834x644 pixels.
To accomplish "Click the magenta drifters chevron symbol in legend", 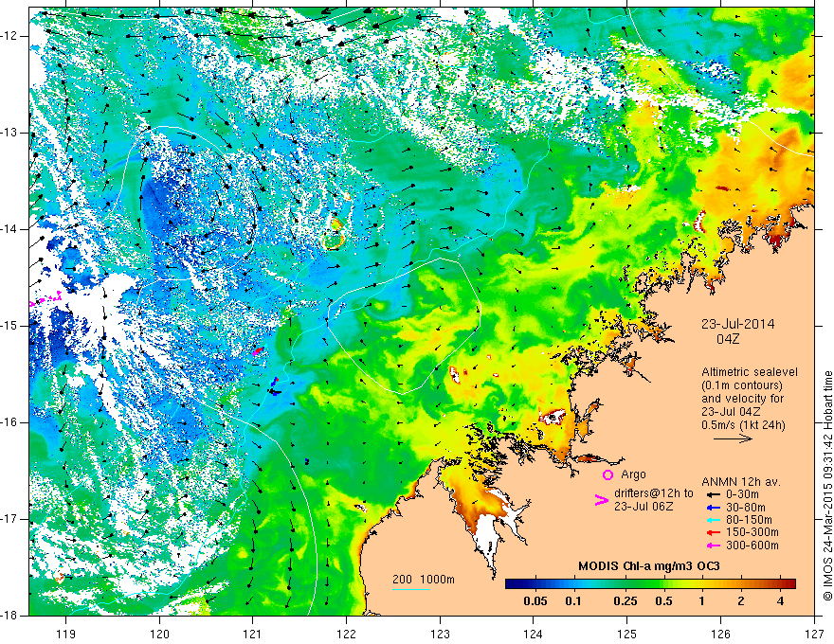I will pos(601,500).
